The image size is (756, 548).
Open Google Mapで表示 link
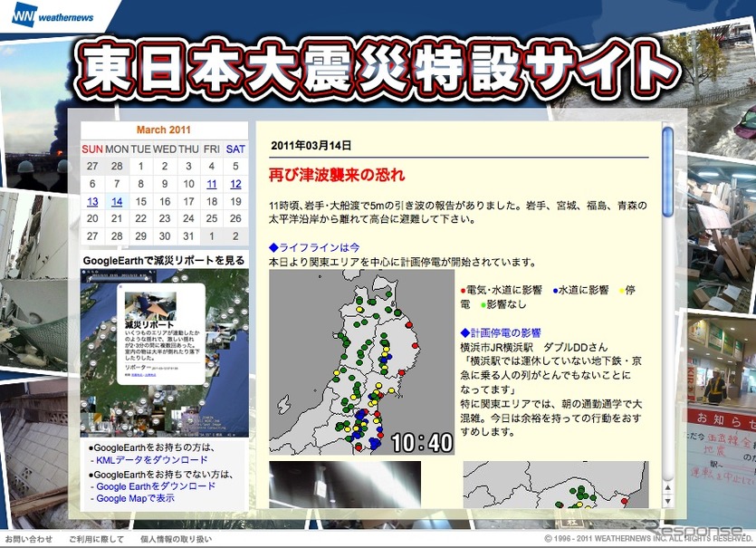pyautogui.click(x=135, y=498)
